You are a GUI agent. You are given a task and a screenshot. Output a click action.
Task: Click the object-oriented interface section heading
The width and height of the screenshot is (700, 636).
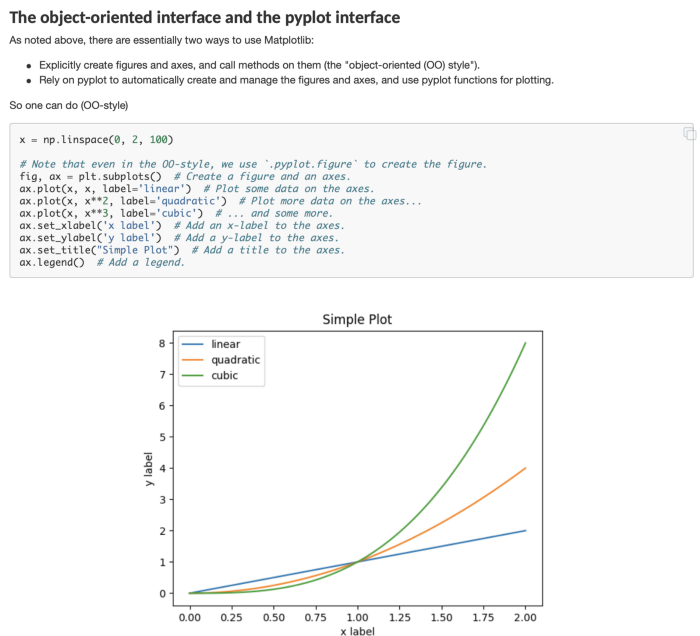click(204, 17)
